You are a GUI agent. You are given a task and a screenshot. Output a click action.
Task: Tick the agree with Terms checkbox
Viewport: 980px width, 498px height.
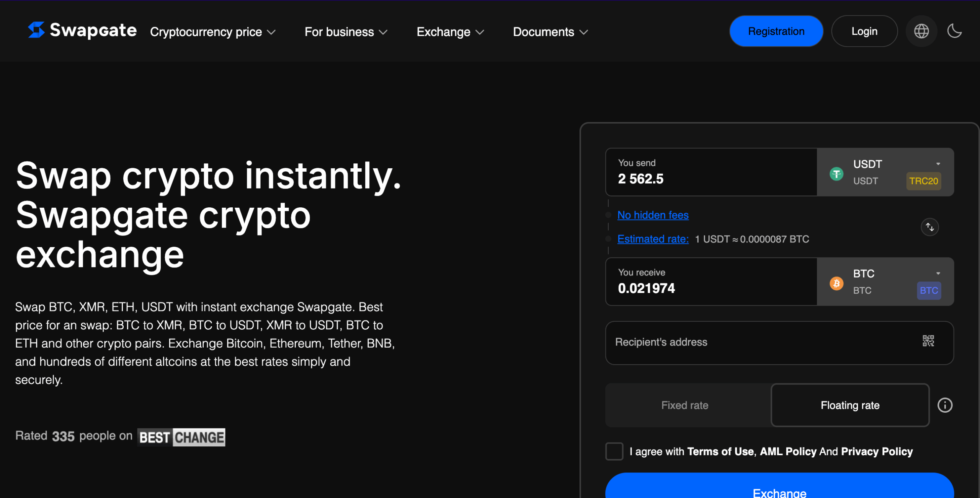614,451
